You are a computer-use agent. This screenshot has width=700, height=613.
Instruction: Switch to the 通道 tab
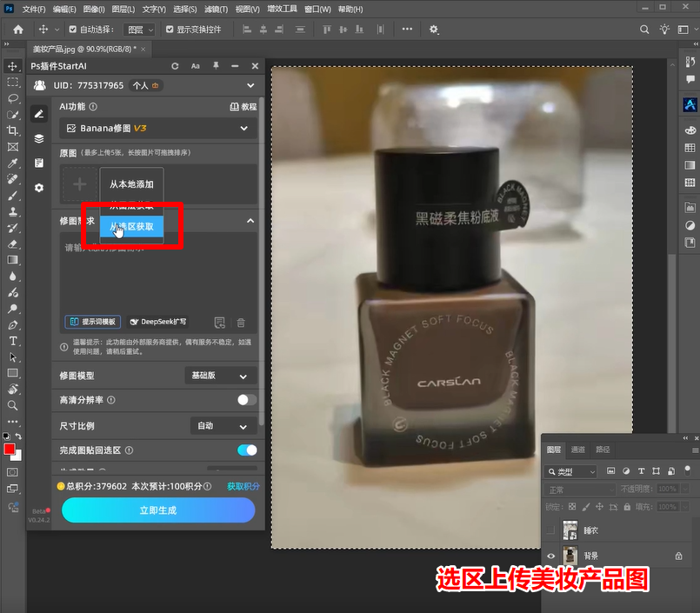(x=577, y=450)
